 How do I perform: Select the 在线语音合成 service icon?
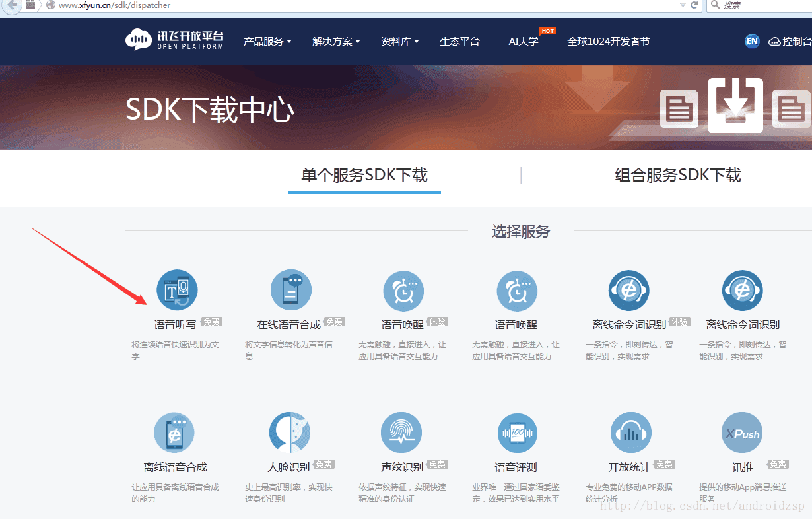(290, 290)
